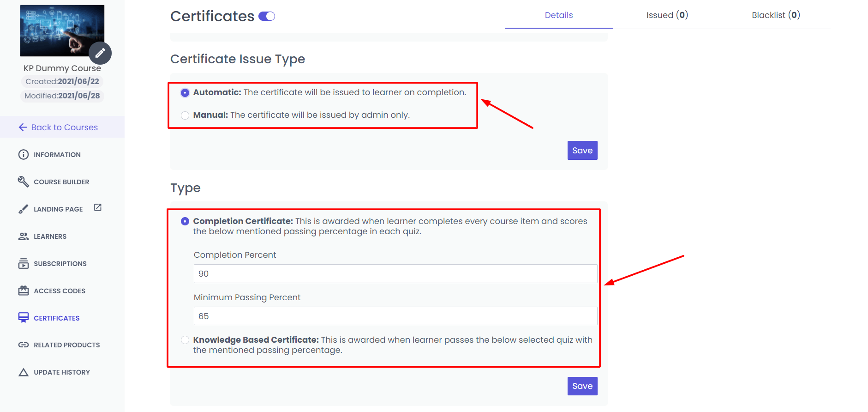
Task: Click the Access Codes icon
Action: coord(24,291)
